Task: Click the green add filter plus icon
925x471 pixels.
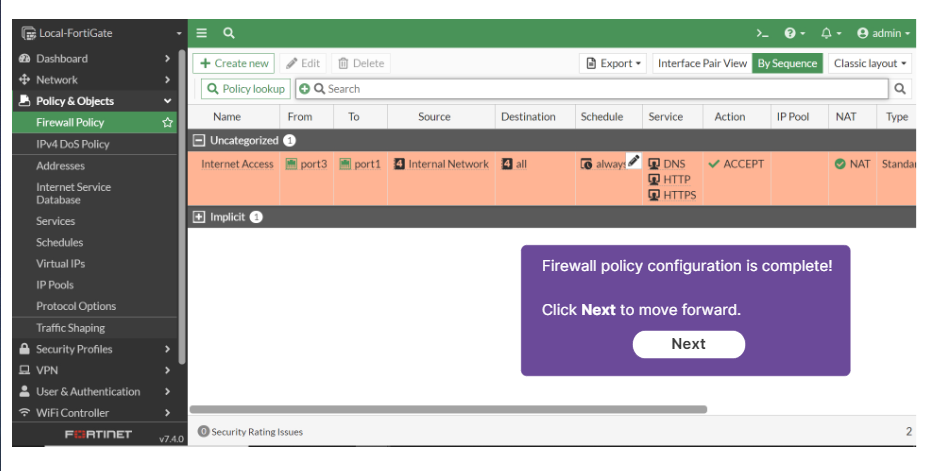Action: pos(304,89)
